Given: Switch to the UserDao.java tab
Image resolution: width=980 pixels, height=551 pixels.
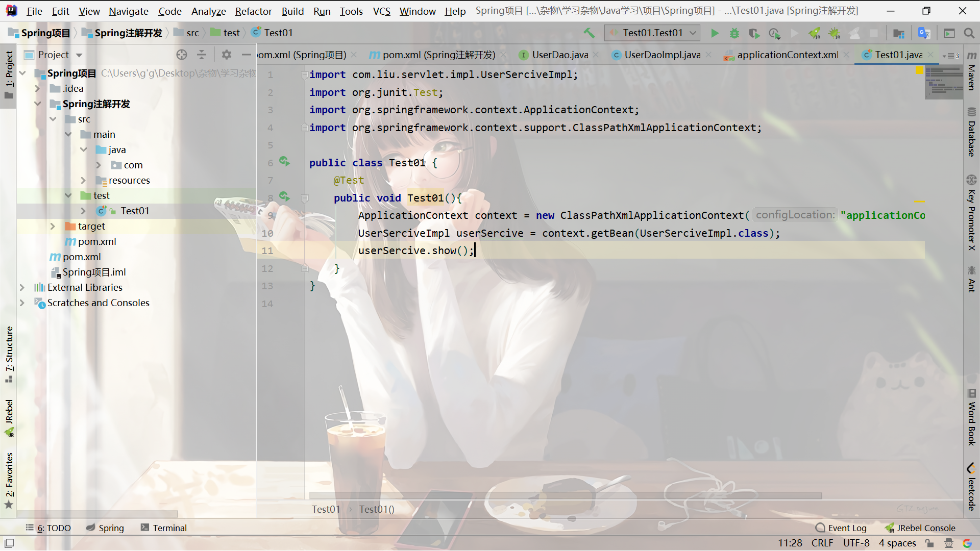Looking at the screenshot, I should (559, 55).
